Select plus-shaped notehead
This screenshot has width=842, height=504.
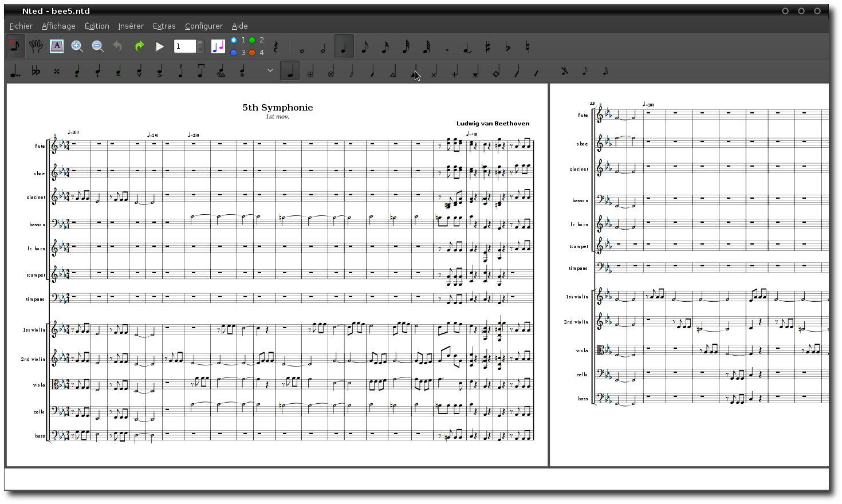pyautogui.click(x=455, y=72)
